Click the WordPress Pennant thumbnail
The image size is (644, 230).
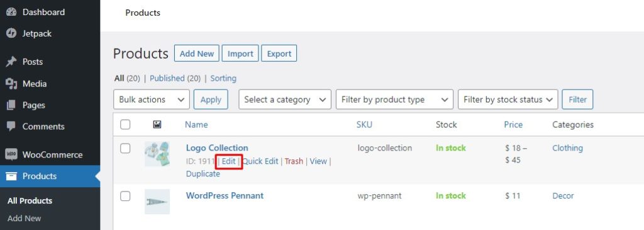pyautogui.click(x=157, y=202)
